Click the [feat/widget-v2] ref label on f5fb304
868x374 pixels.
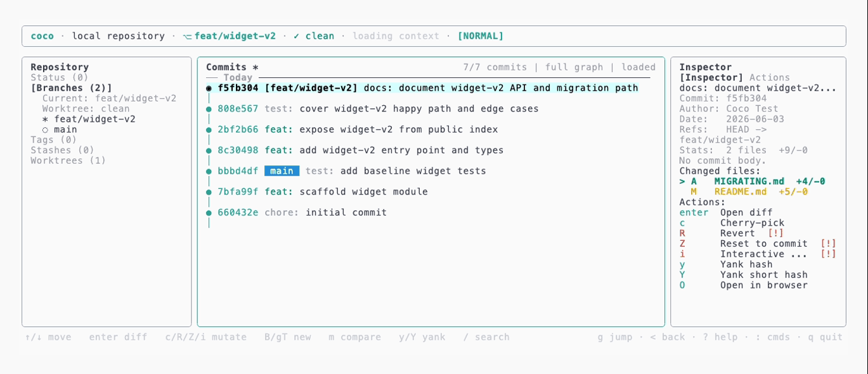[x=311, y=88]
